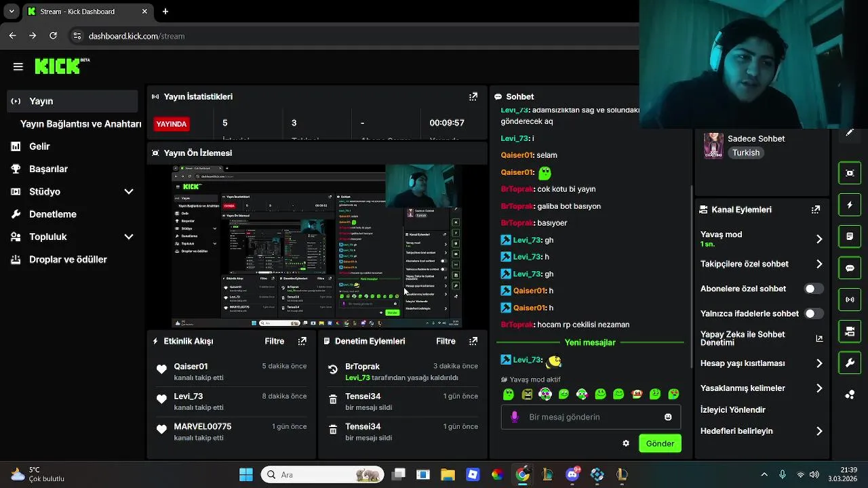The width and height of the screenshot is (868, 488).
Task: Click the green Gönder button
Action: point(660,443)
